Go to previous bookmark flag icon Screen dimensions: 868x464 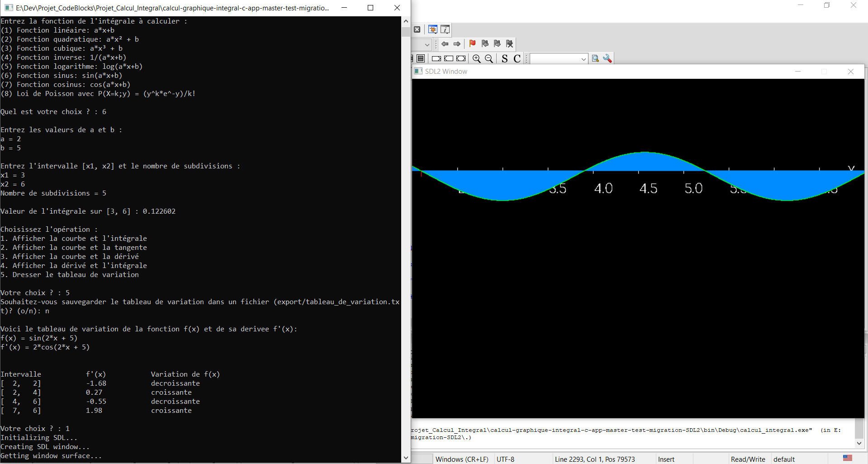point(485,43)
